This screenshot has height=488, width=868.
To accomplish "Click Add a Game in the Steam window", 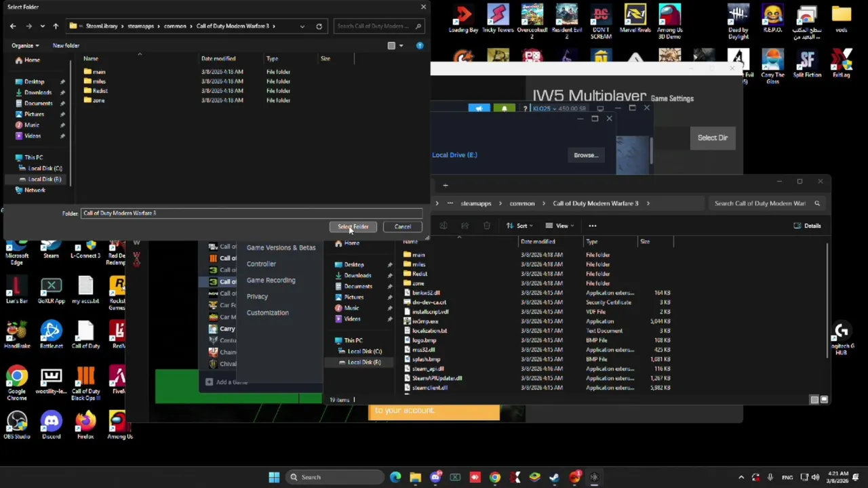I will [x=227, y=382].
